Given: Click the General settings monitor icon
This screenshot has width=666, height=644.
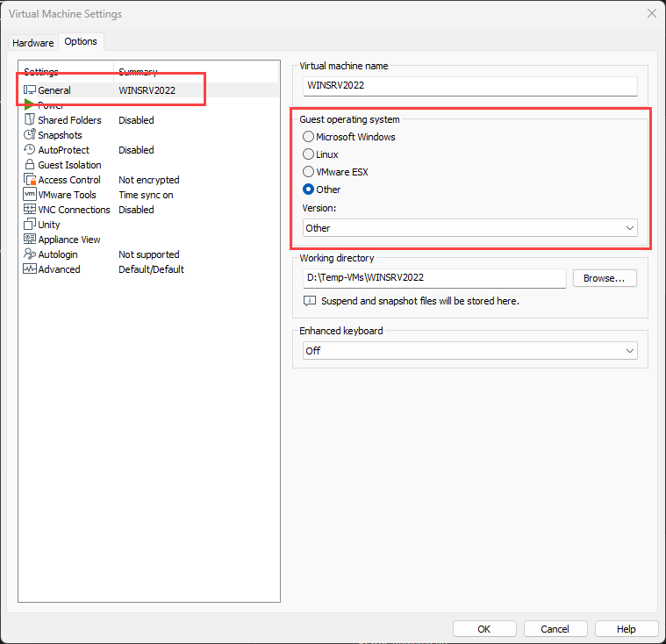Looking at the screenshot, I should pyautogui.click(x=29, y=90).
